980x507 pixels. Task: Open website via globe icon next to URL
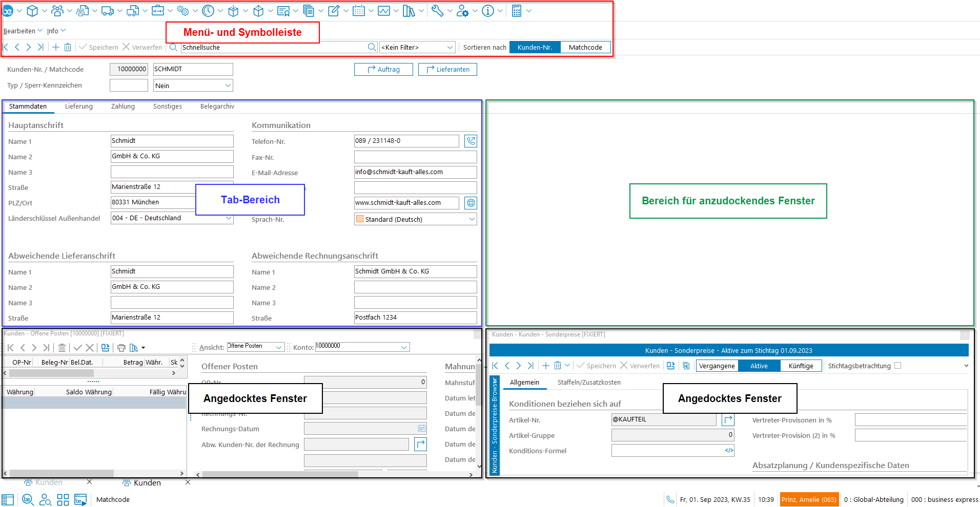click(471, 203)
